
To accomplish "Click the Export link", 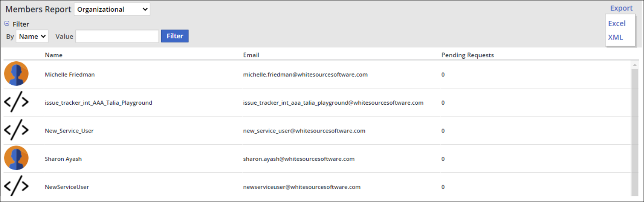I will 621,8.
